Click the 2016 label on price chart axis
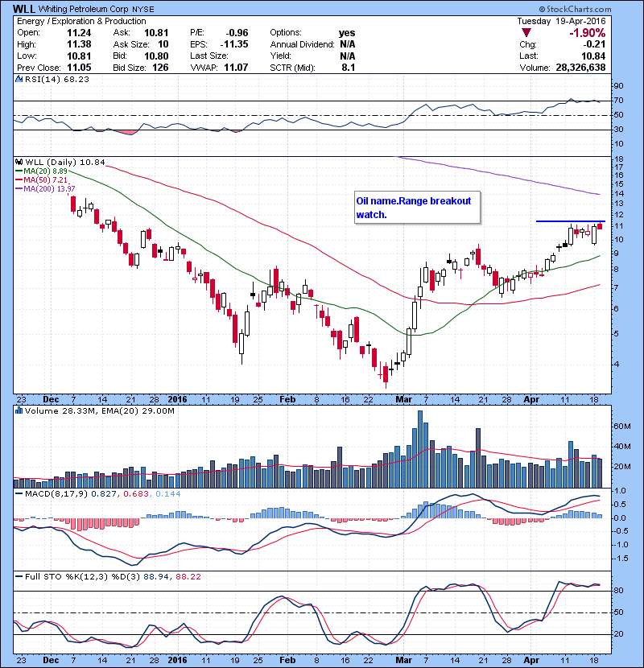 pyautogui.click(x=177, y=399)
